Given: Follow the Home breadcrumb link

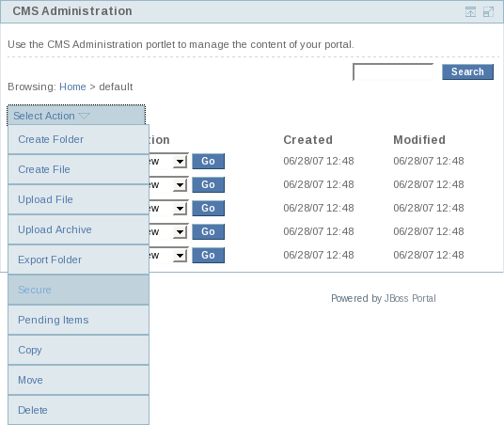Looking at the screenshot, I should pos(72,87).
